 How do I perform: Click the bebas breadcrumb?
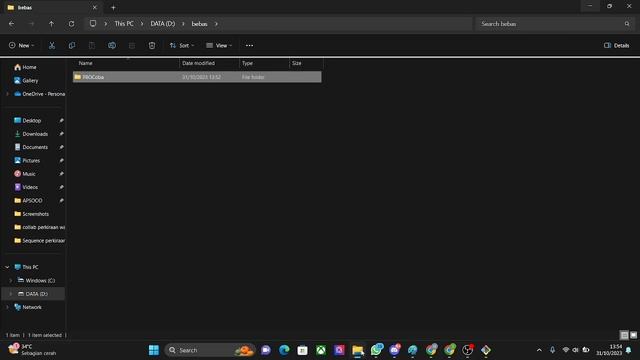pos(200,24)
